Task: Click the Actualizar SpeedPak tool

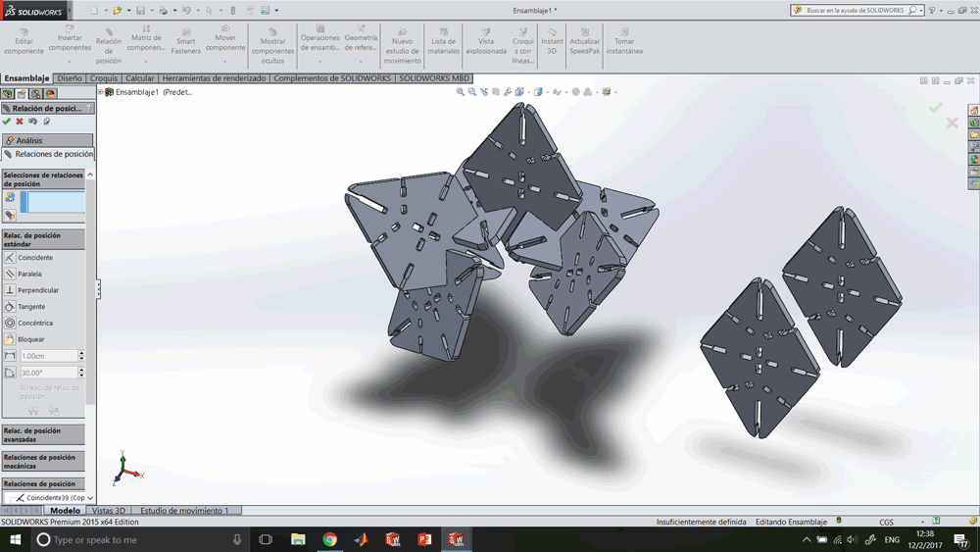Action: click(584, 42)
